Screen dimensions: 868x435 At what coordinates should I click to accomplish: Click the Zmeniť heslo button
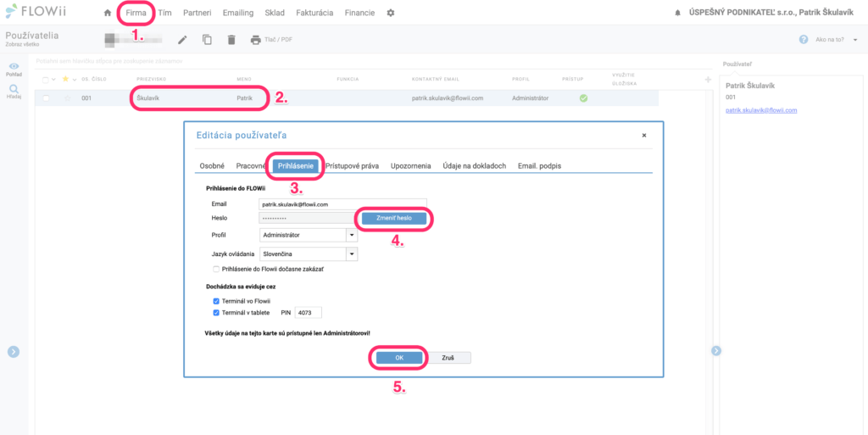(x=394, y=219)
